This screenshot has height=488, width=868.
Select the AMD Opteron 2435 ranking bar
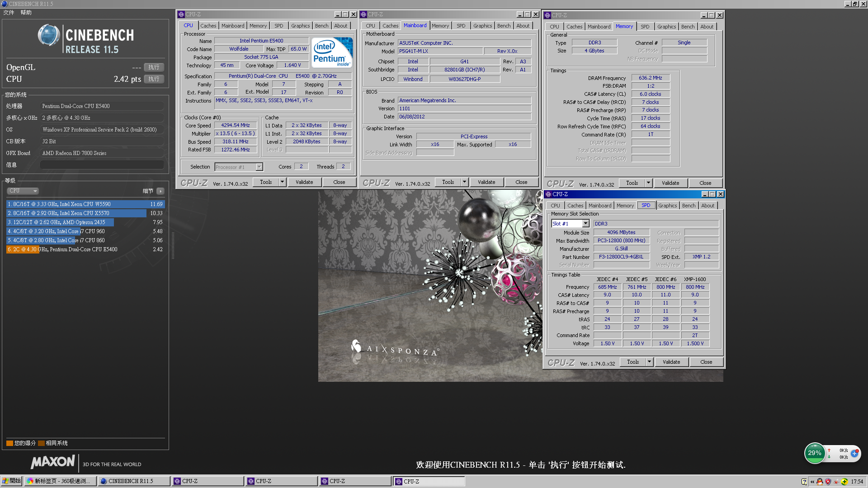(85, 222)
